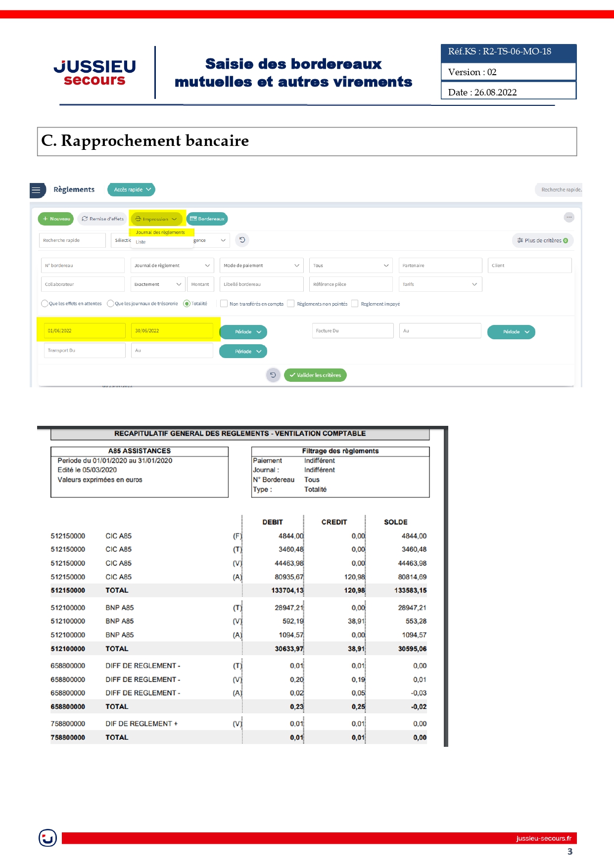Open the Tarifs dropdown

click(440, 284)
